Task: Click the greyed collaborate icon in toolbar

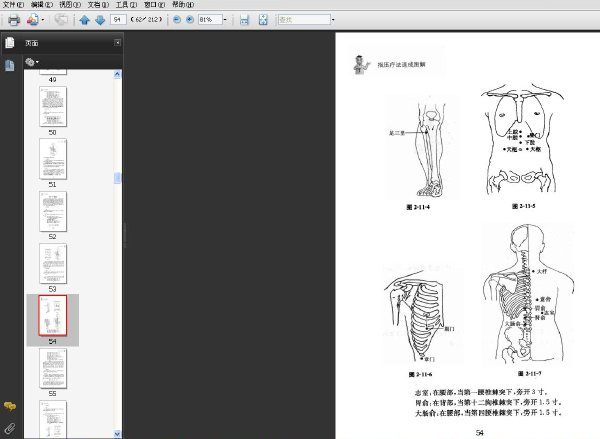Action: click(x=61, y=20)
